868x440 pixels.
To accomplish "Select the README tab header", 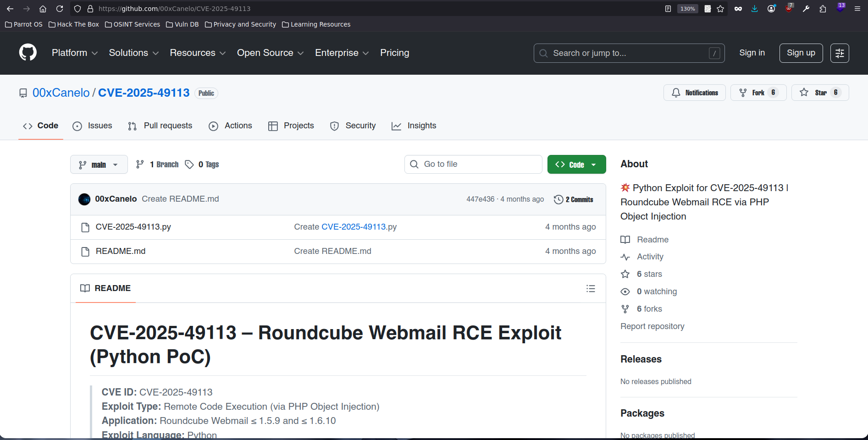I will click(x=105, y=289).
